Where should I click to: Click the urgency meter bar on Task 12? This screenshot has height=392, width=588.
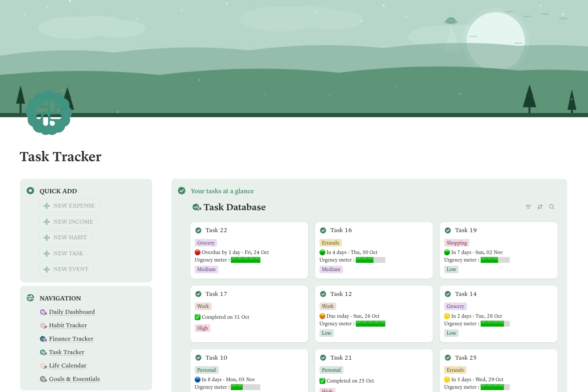tap(370, 324)
